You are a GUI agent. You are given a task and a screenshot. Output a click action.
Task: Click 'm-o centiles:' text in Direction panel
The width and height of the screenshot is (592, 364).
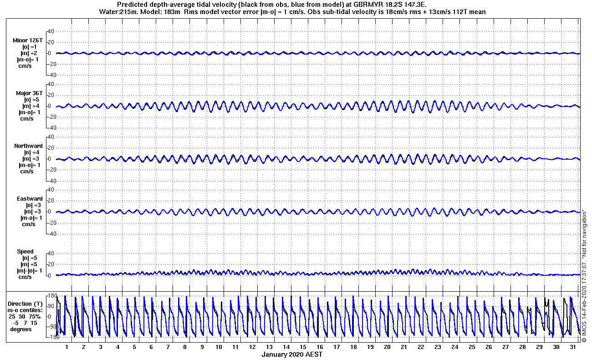tap(25, 310)
